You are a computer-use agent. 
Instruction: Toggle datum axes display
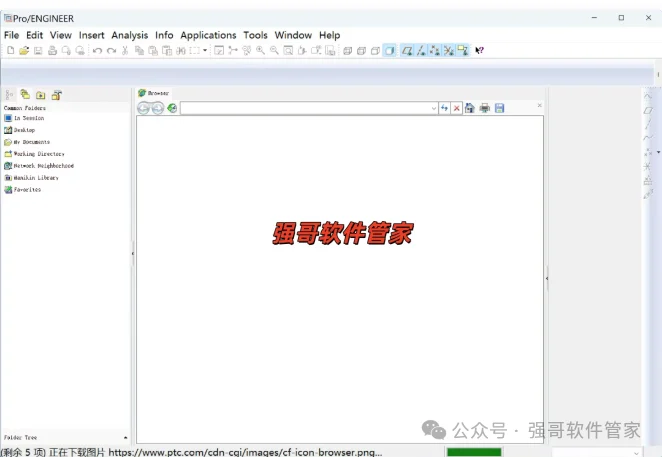click(421, 51)
